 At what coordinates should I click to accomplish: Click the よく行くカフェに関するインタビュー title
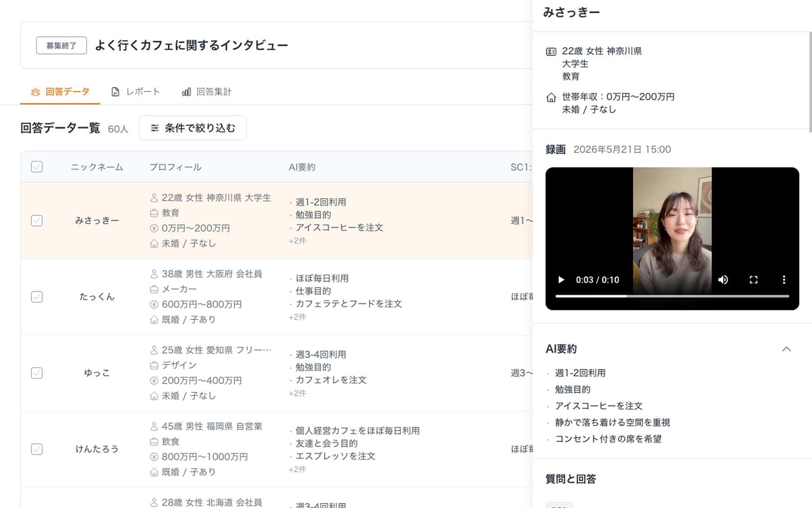(191, 45)
